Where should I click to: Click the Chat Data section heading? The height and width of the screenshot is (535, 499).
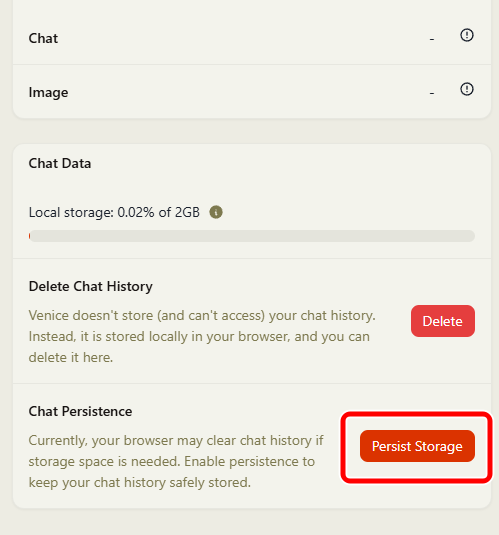(60, 163)
